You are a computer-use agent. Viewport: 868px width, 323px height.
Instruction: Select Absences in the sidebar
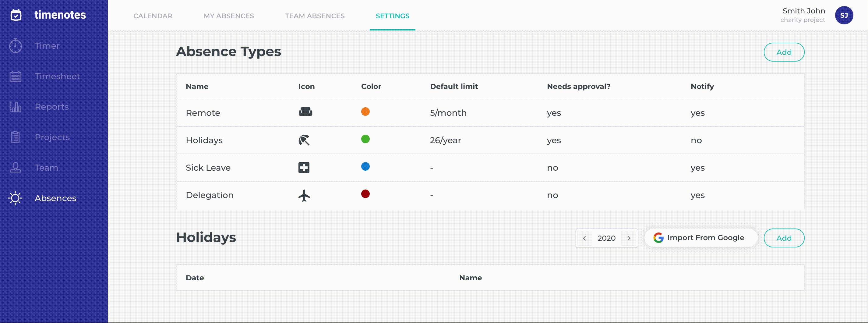click(55, 198)
